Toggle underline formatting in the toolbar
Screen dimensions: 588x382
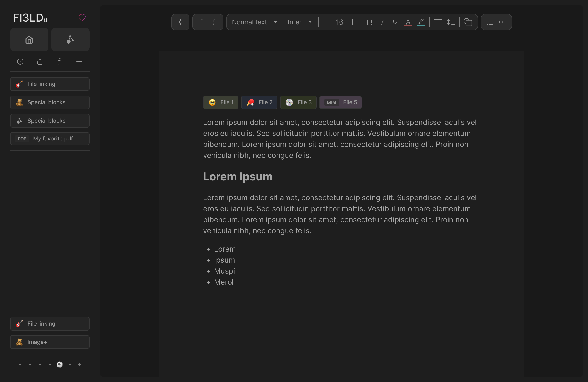coord(395,22)
